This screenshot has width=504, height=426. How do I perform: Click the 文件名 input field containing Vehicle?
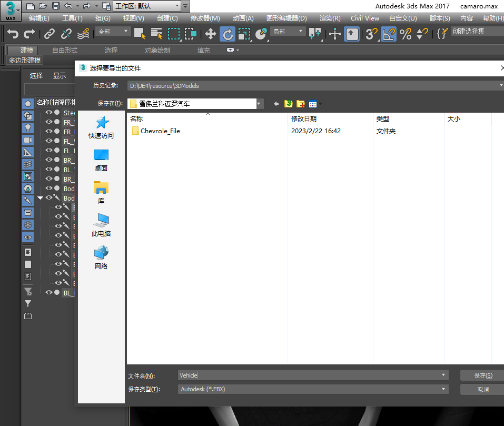point(309,375)
